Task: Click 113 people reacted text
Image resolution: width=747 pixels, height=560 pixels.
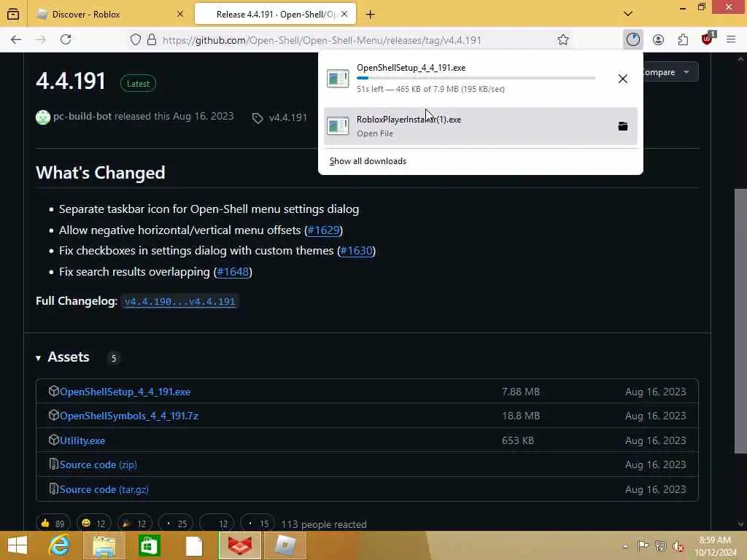Action: [x=324, y=524]
